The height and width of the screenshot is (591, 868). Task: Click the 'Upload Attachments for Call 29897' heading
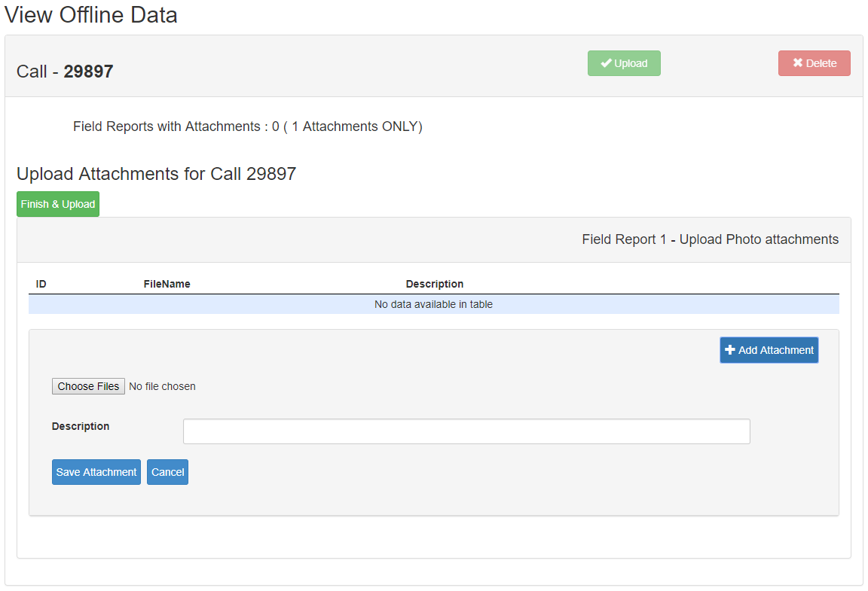(x=156, y=174)
